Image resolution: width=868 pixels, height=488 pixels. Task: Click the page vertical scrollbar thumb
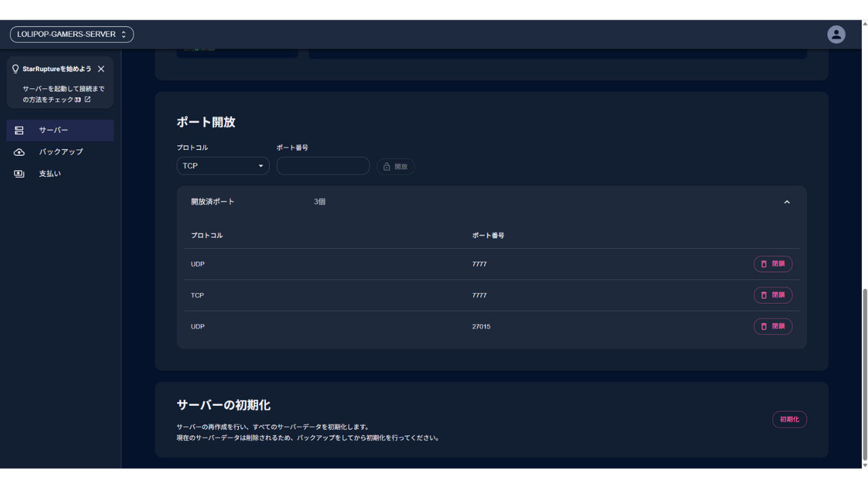[865, 374]
